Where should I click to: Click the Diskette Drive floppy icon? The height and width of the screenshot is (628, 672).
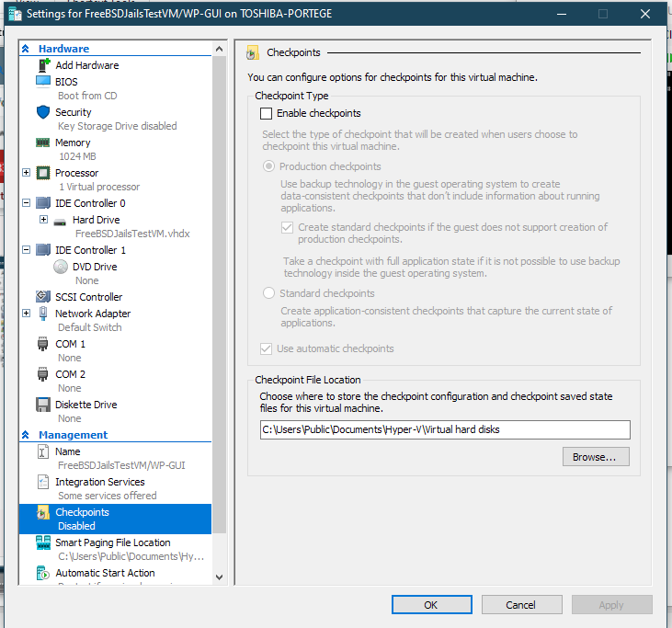pyautogui.click(x=43, y=405)
